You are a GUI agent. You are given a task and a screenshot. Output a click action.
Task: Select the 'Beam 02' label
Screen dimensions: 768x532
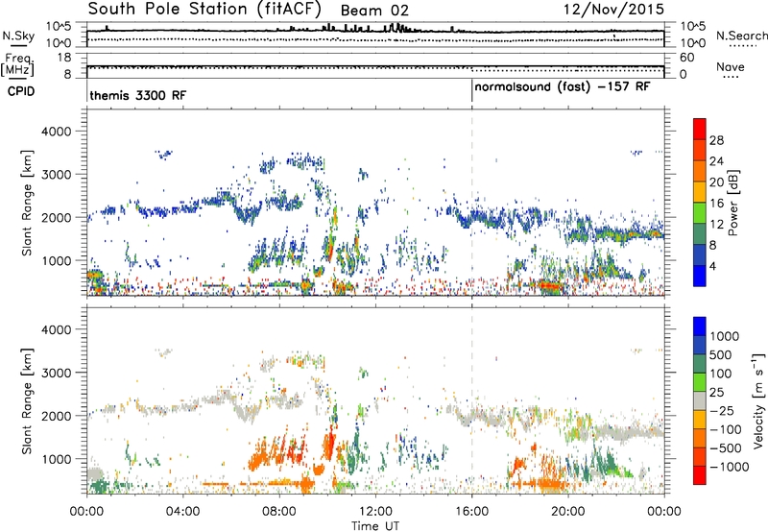pyautogui.click(x=374, y=11)
